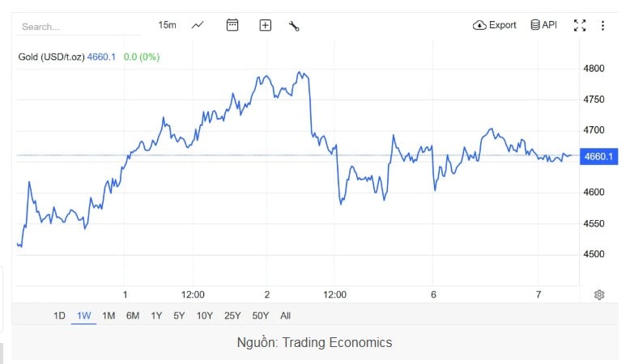Click the 4660.1 current price marker
Viewport: 630px width, 364px height.
click(598, 156)
